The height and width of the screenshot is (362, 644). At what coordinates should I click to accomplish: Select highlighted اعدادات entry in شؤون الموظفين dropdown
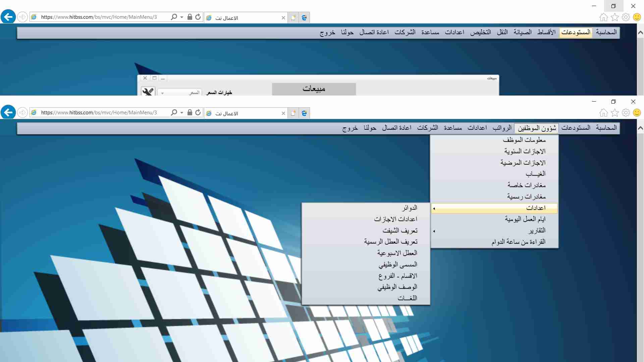[494, 208]
